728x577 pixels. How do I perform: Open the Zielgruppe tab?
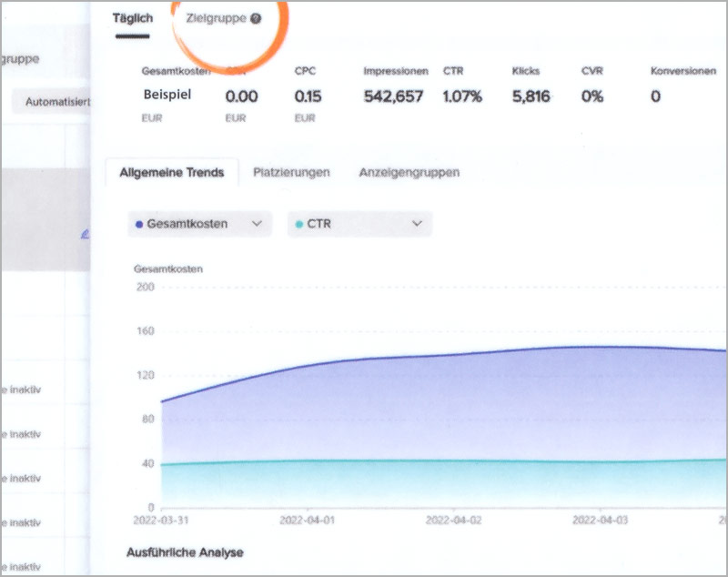tap(216, 18)
